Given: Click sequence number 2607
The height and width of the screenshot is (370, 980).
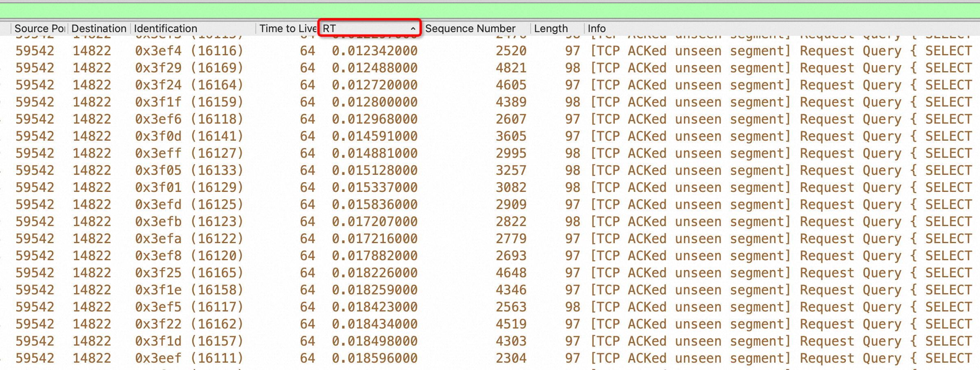Looking at the screenshot, I should coord(511,119).
